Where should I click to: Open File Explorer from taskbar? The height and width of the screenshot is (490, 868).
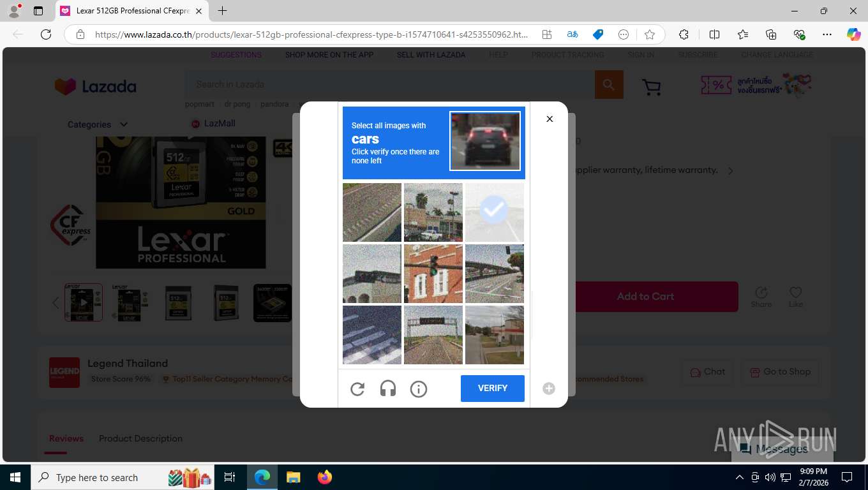click(293, 477)
